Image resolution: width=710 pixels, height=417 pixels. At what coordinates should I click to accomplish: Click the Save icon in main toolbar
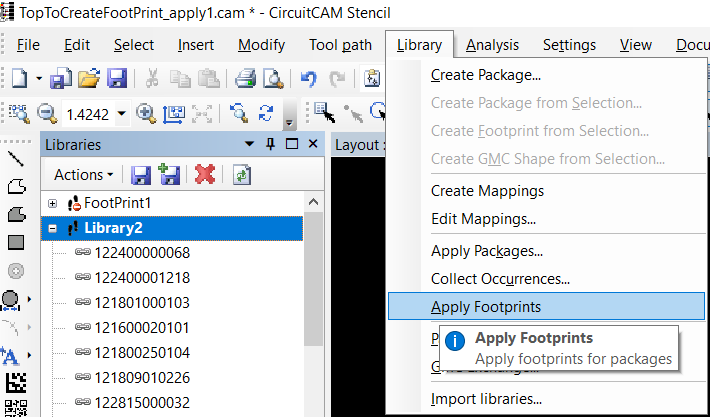116,78
